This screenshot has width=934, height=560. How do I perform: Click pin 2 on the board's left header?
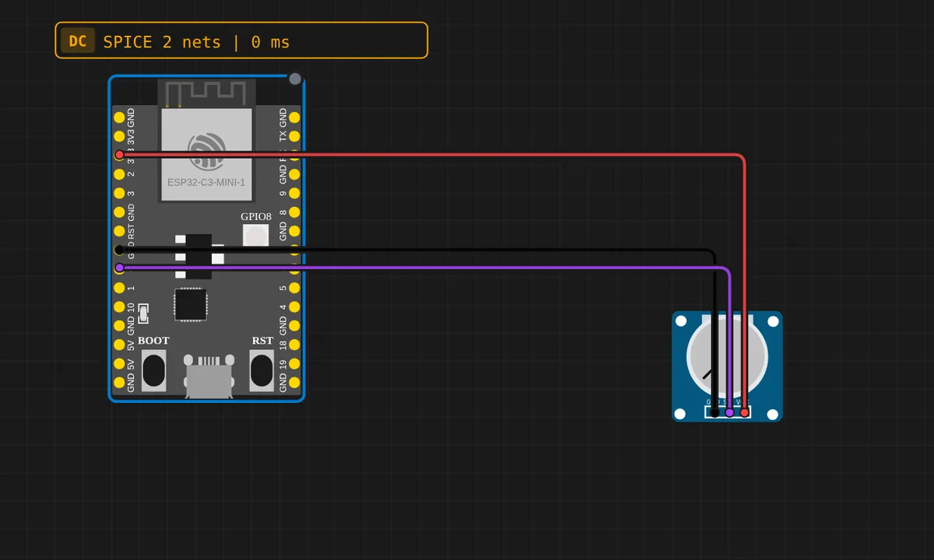click(119, 174)
